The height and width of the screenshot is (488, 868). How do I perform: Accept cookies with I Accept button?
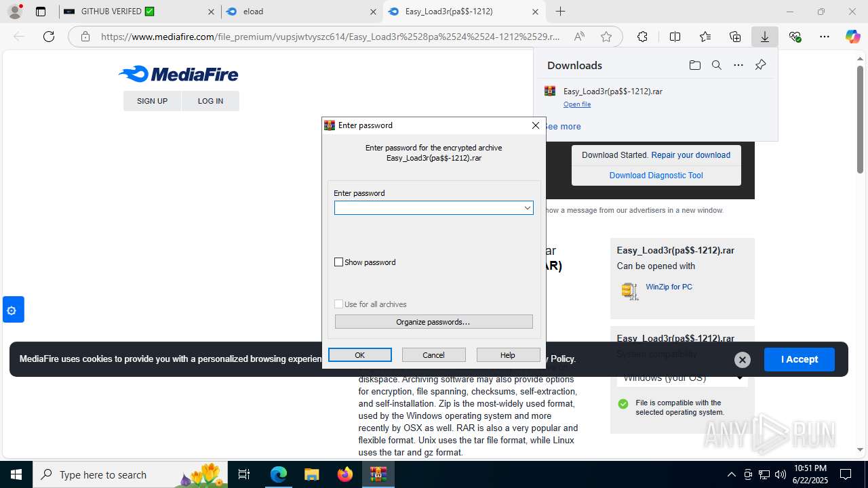pos(800,359)
